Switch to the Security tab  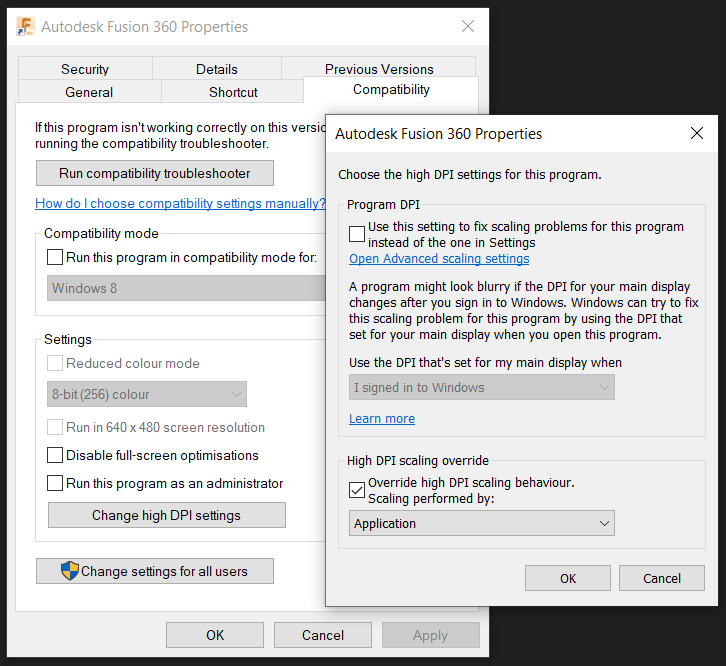click(x=85, y=69)
